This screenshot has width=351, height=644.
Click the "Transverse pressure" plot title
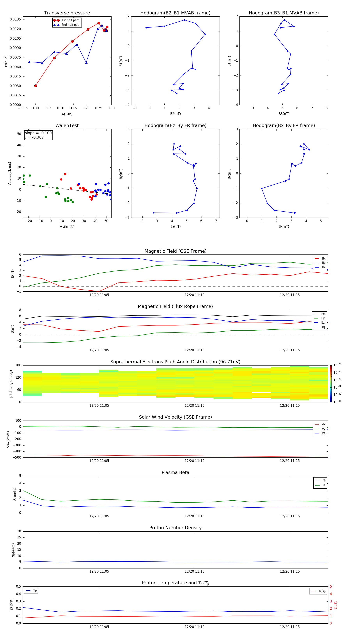[x=67, y=13]
